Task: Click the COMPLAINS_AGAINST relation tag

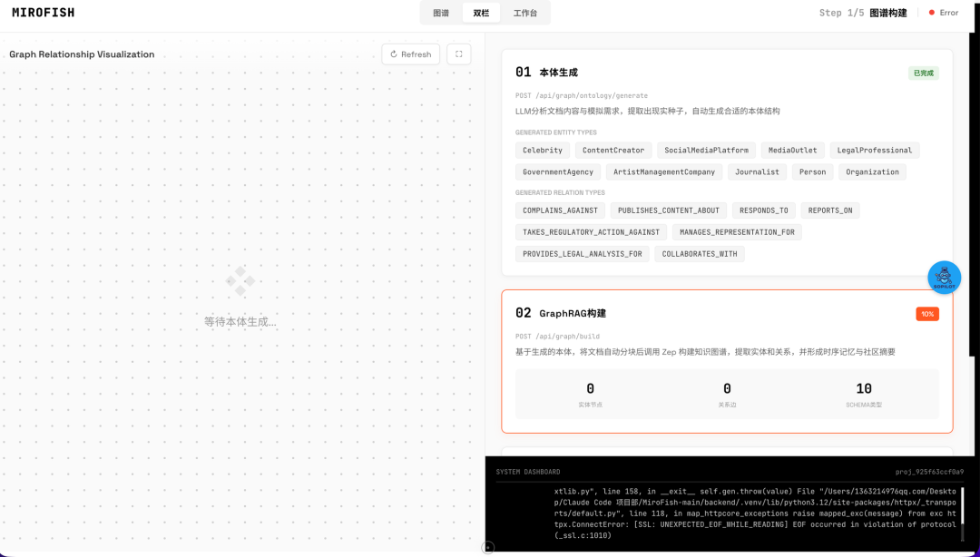Action: 560,210
